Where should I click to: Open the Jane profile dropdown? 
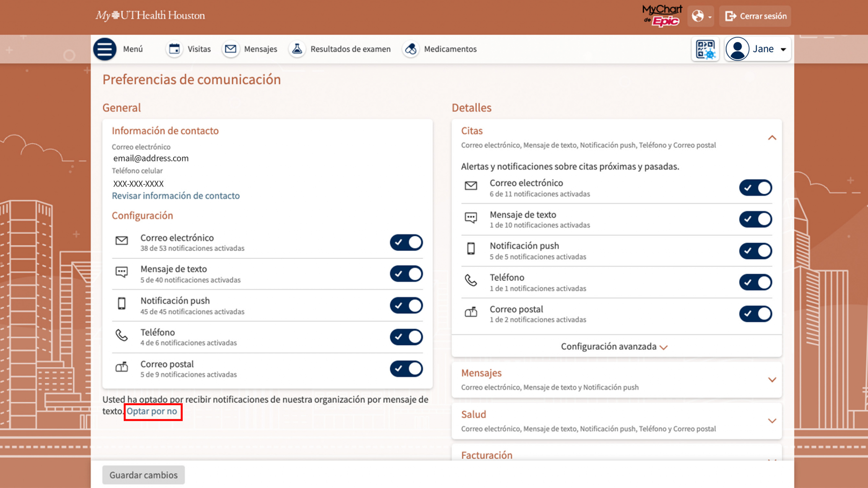(x=757, y=49)
